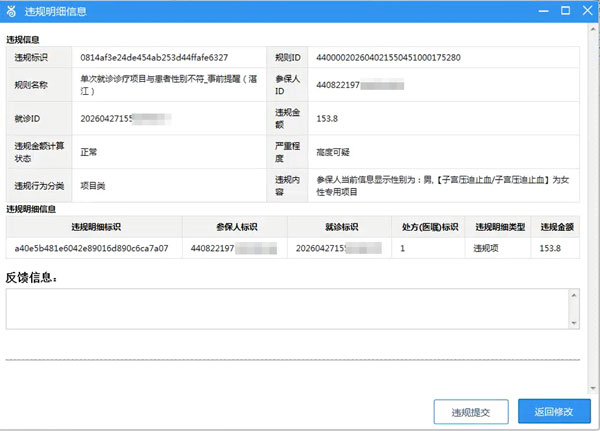The image size is (600, 431).
Task: Click the 违规标识 label
Action: pos(31,57)
